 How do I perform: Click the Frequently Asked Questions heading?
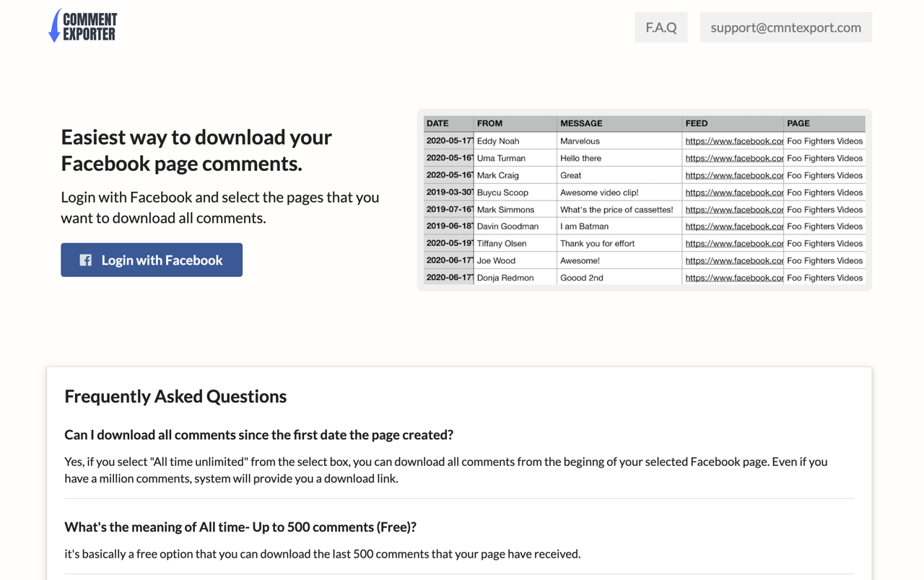point(175,396)
